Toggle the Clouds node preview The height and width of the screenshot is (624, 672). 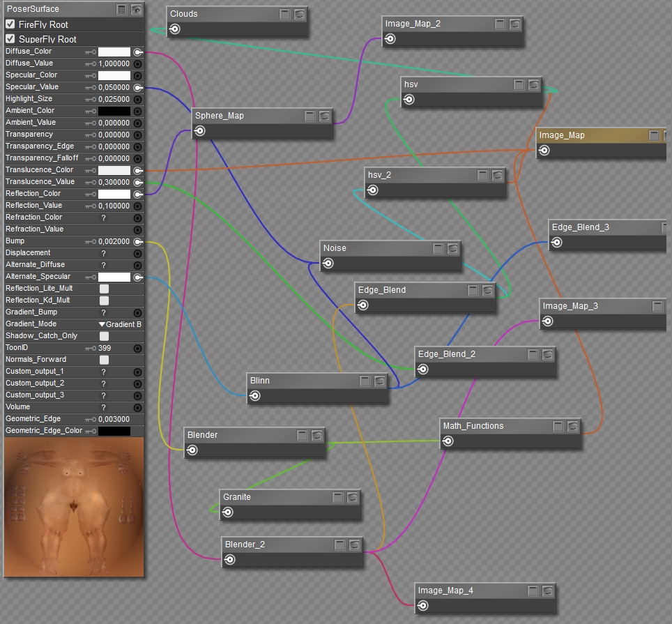coord(300,14)
